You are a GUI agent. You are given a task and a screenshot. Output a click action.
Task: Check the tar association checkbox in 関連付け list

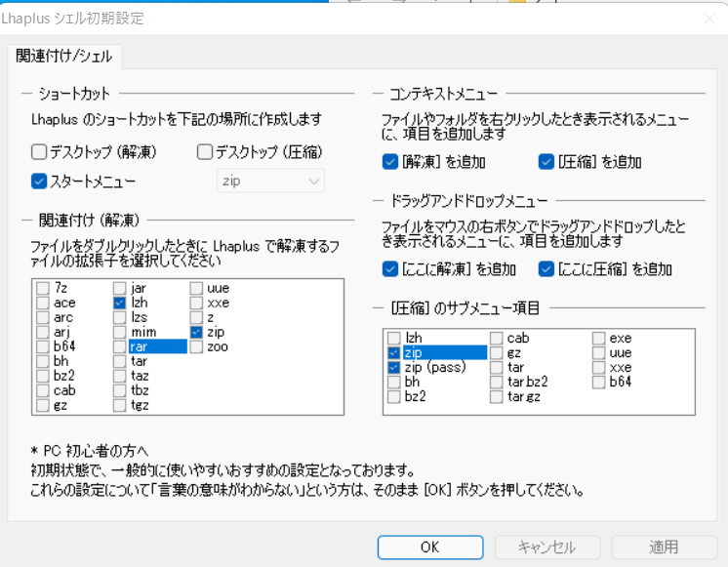[119, 361]
